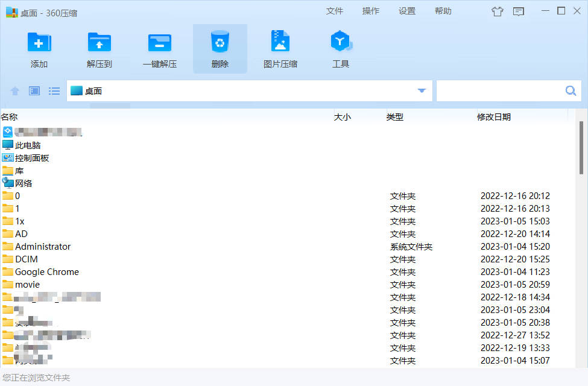Select the Google Chrome folder name
This screenshot has height=386, width=588.
point(47,272)
